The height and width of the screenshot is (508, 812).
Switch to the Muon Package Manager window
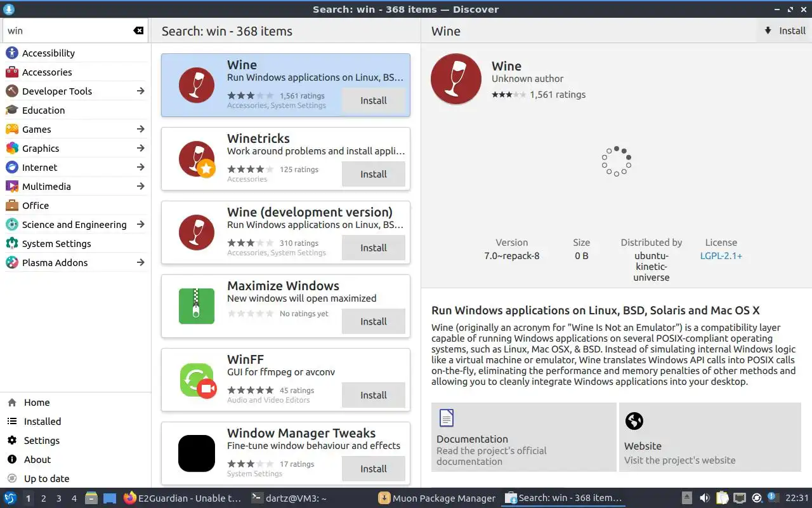coord(437,498)
